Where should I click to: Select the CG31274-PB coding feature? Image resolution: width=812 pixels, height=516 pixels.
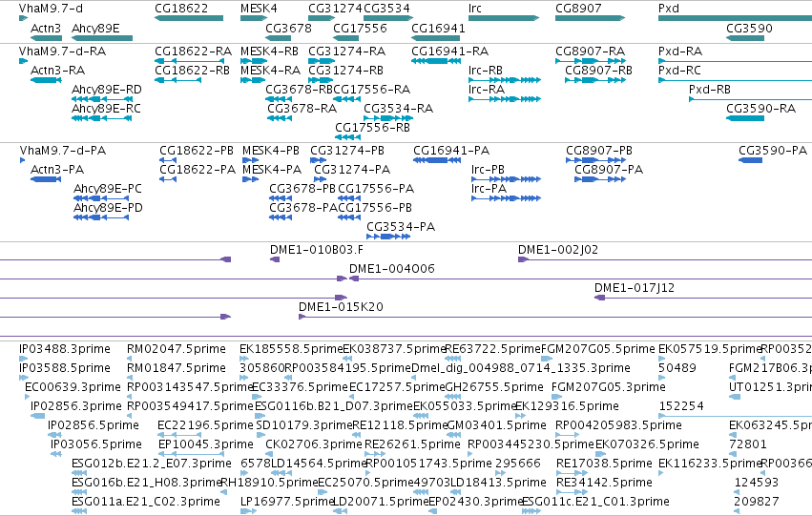point(318,160)
